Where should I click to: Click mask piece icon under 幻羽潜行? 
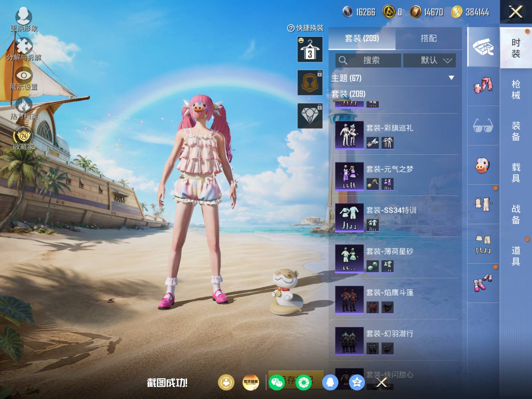387,349
